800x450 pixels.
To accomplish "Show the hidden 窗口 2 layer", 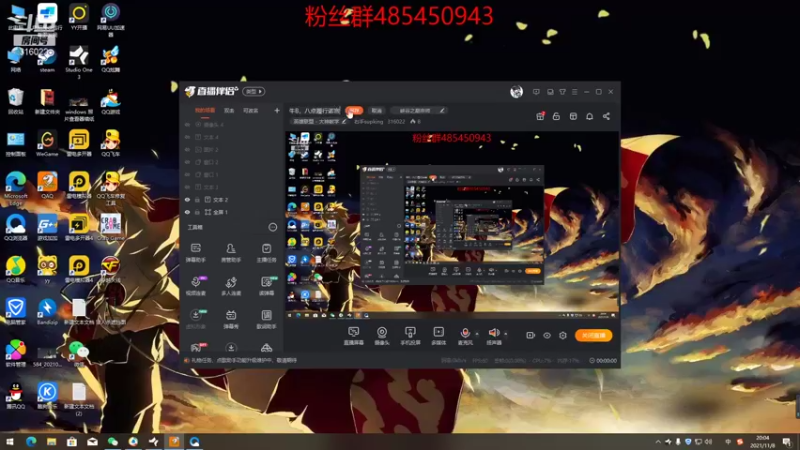I will [x=187, y=162].
